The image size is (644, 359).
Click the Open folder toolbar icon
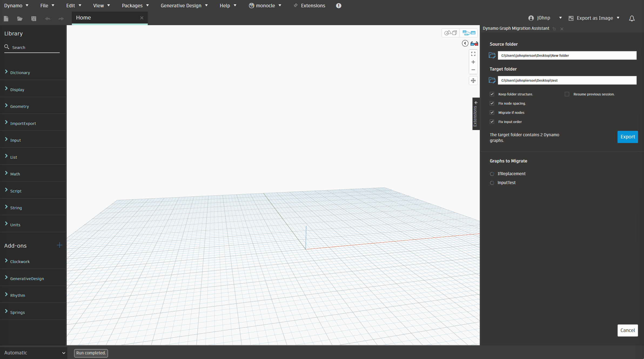[x=20, y=18]
